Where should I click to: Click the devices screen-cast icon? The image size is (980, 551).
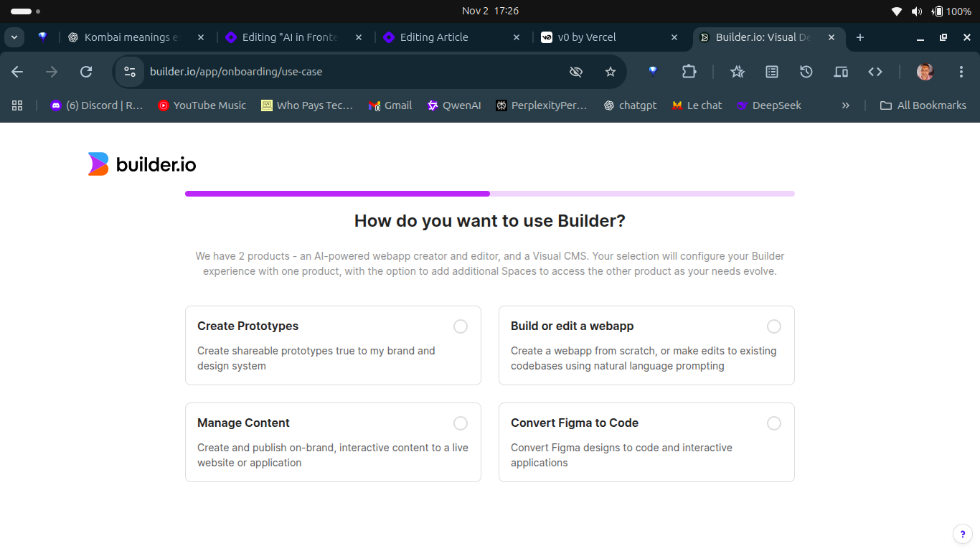coord(841,72)
